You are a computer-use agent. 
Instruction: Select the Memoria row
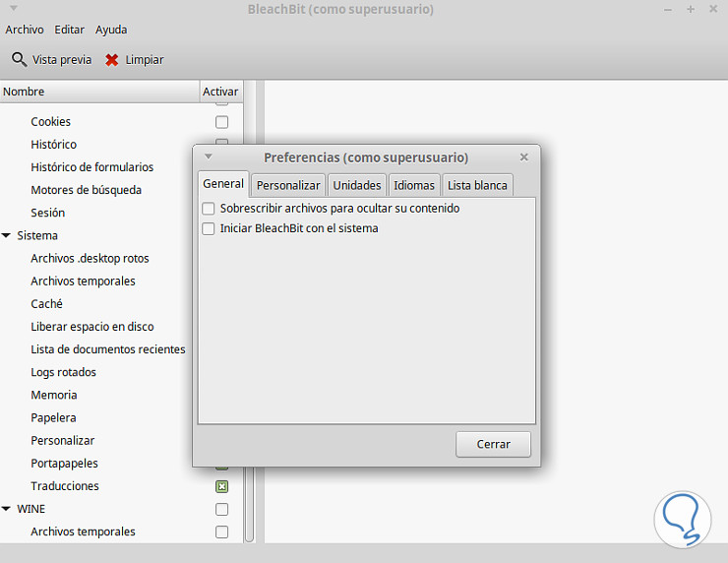click(54, 395)
